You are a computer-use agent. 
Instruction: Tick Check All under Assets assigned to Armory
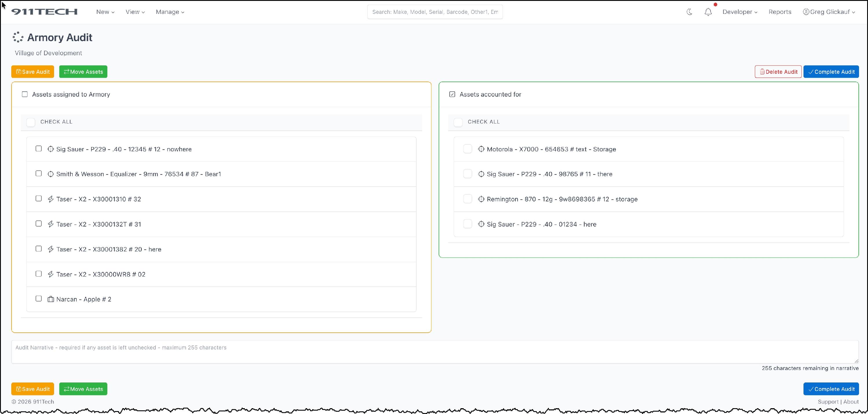click(x=31, y=122)
